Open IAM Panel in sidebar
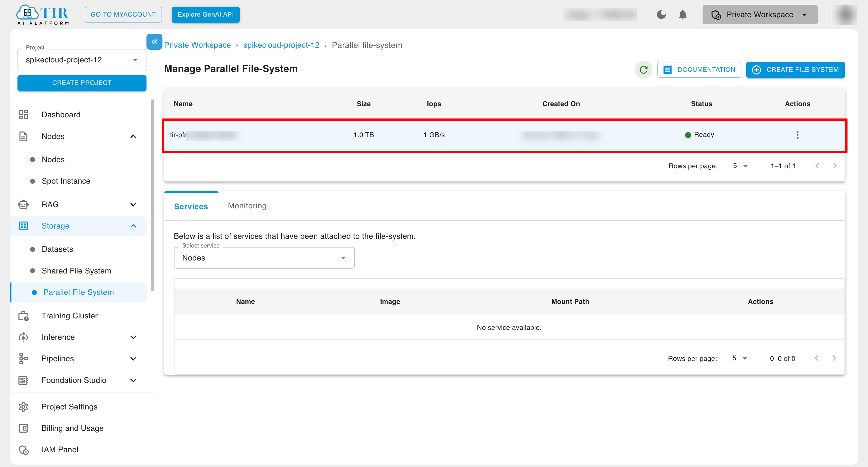 (x=60, y=450)
